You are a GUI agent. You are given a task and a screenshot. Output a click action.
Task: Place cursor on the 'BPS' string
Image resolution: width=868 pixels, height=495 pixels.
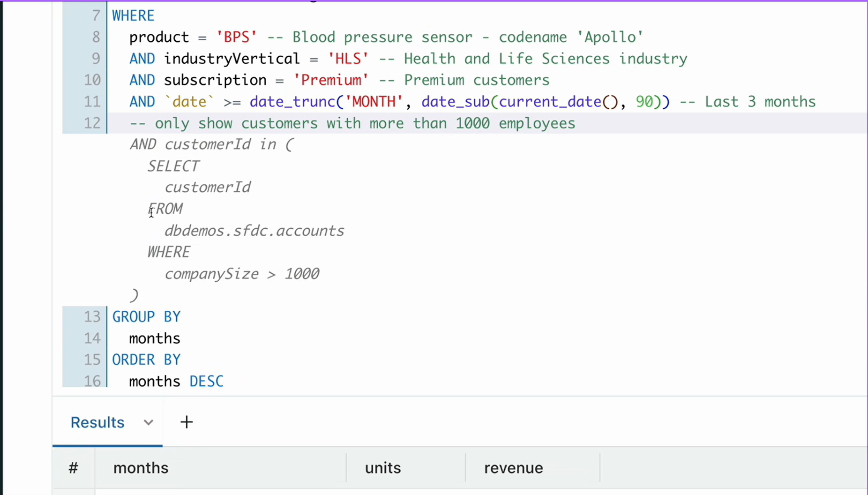[236, 37]
